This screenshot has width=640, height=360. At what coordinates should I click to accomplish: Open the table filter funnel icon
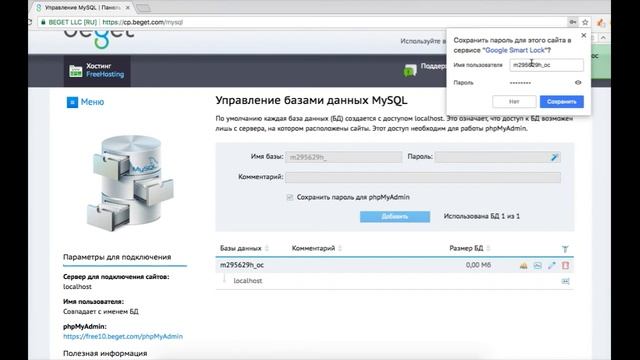(565, 249)
